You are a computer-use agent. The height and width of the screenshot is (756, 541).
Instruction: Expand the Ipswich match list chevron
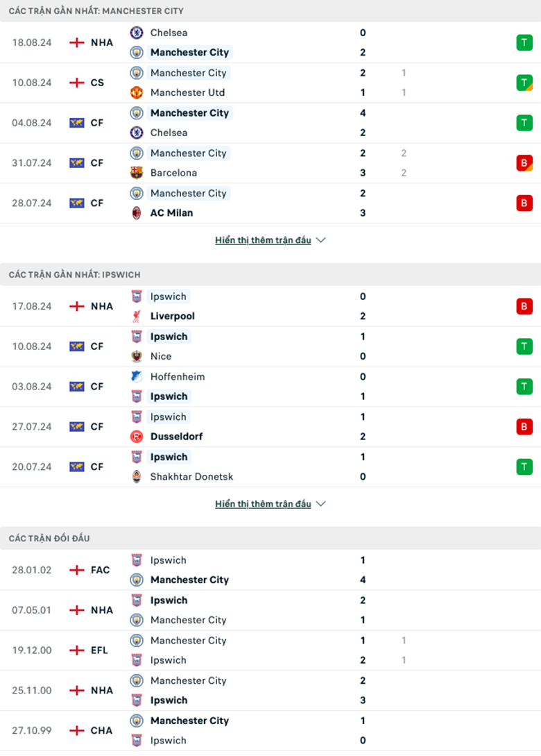[x=320, y=504]
